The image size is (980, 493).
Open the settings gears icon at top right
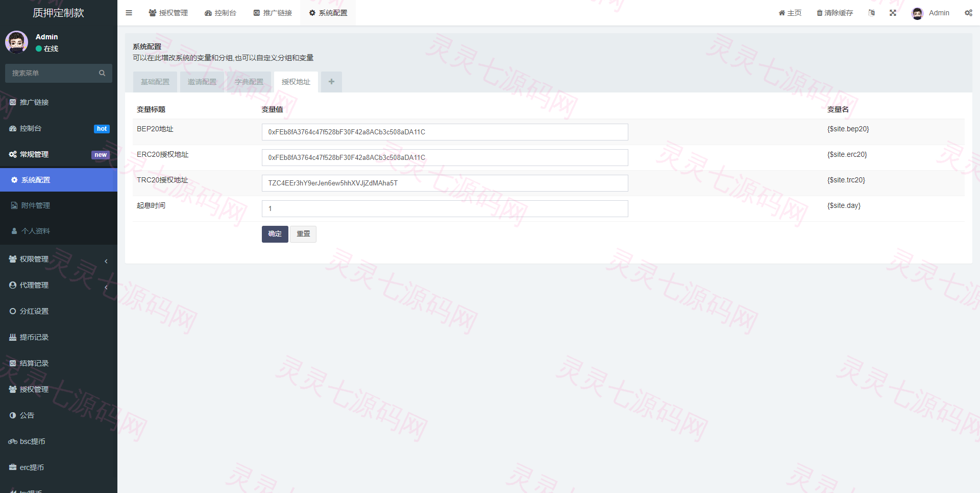pyautogui.click(x=968, y=13)
